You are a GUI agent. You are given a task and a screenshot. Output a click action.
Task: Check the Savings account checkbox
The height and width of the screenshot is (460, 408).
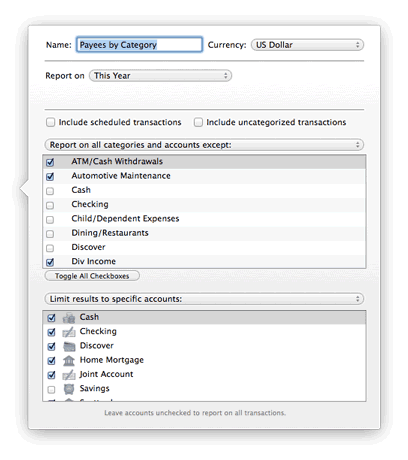pyautogui.click(x=51, y=389)
